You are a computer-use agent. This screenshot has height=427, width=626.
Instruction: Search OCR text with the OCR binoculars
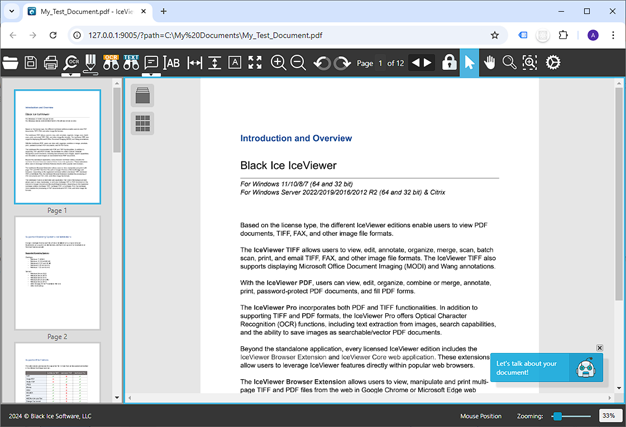111,63
